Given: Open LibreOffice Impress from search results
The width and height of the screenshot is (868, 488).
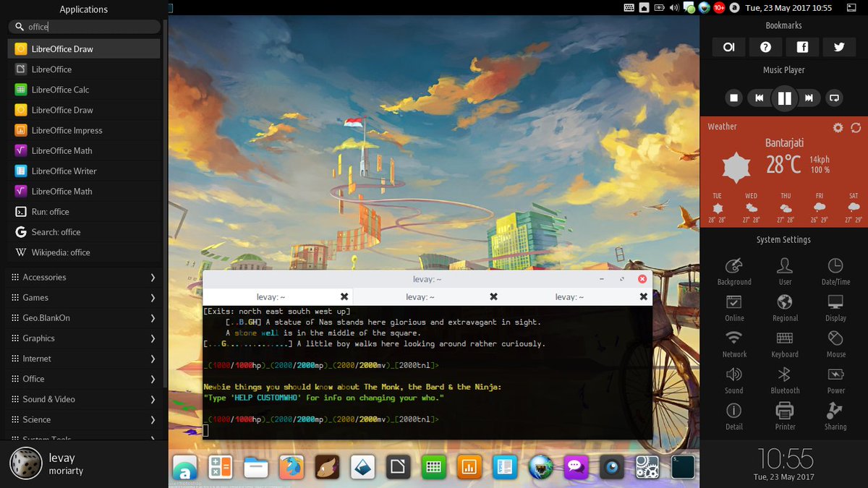Looking at the screenshot, I should [84, 130].
